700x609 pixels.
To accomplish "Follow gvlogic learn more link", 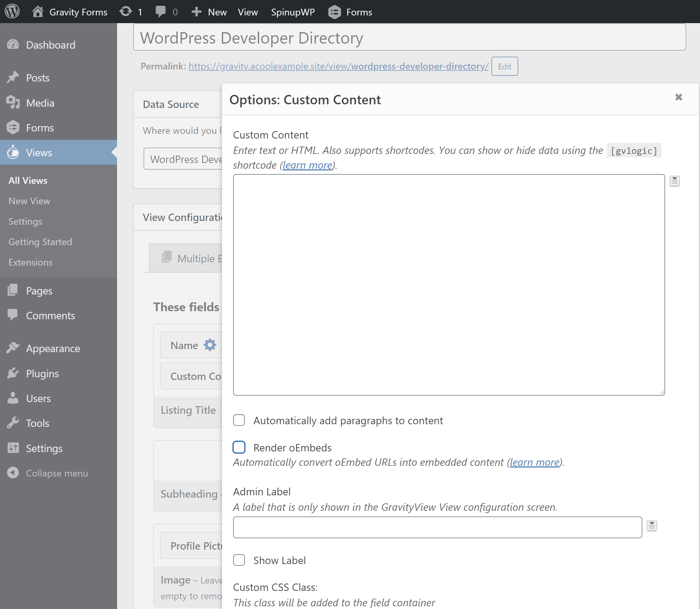I will tap(307, 165).
